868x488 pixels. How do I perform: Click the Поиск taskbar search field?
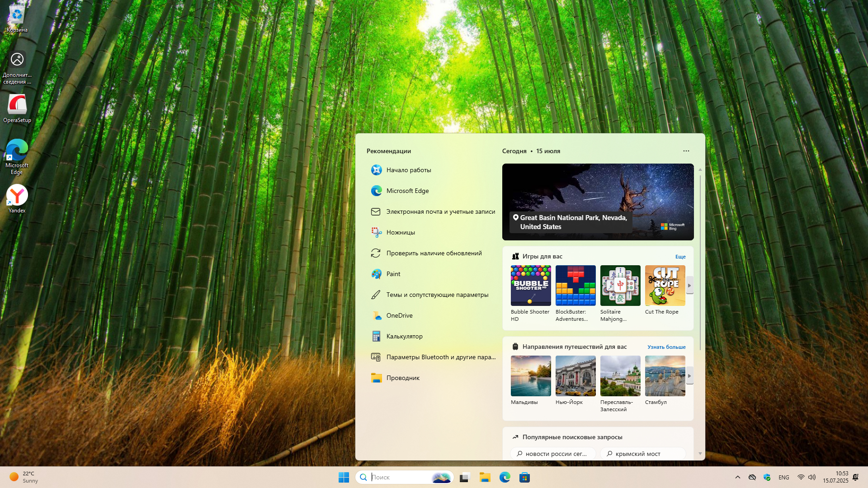click(398, 477)
